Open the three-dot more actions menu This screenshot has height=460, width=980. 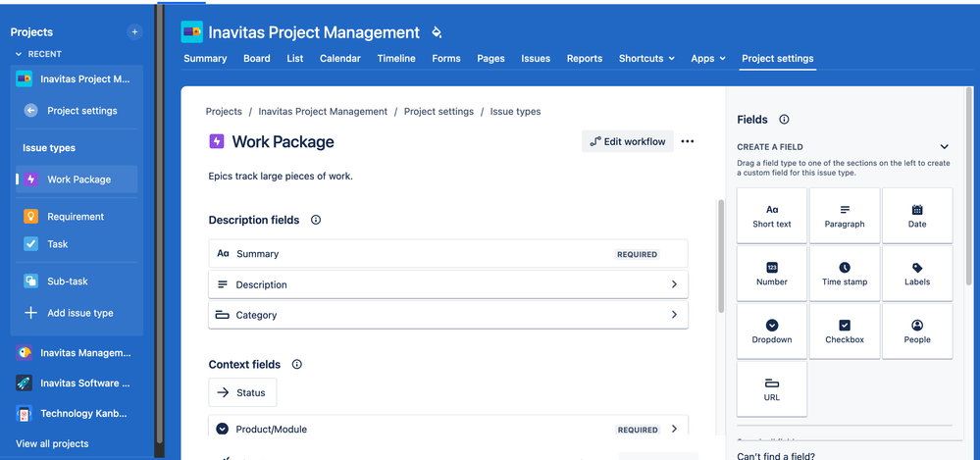tap(688, 141)
